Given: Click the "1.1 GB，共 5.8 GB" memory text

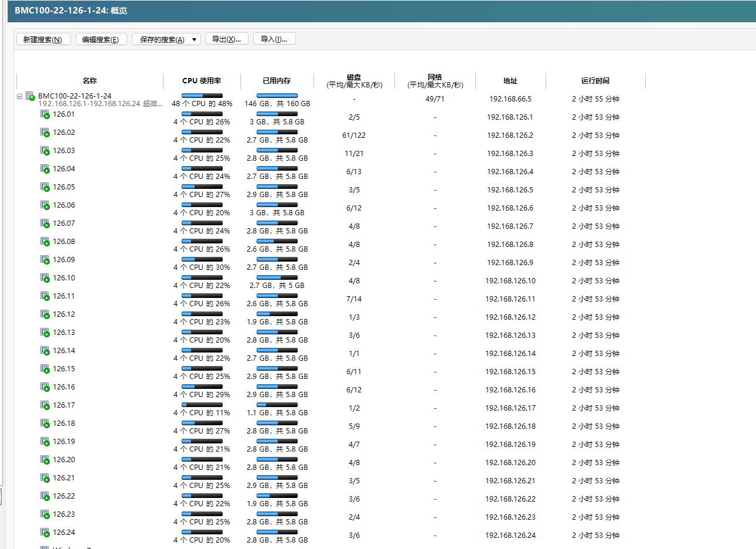Looking at the screenshot, I should 277,413.
